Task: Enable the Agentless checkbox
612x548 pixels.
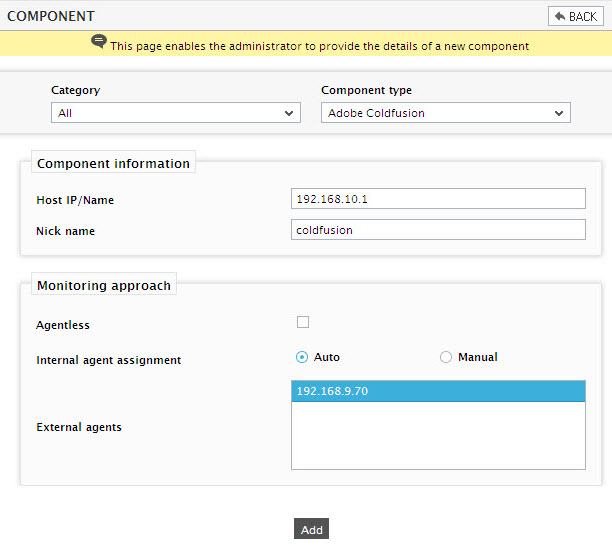Action: 303,322
